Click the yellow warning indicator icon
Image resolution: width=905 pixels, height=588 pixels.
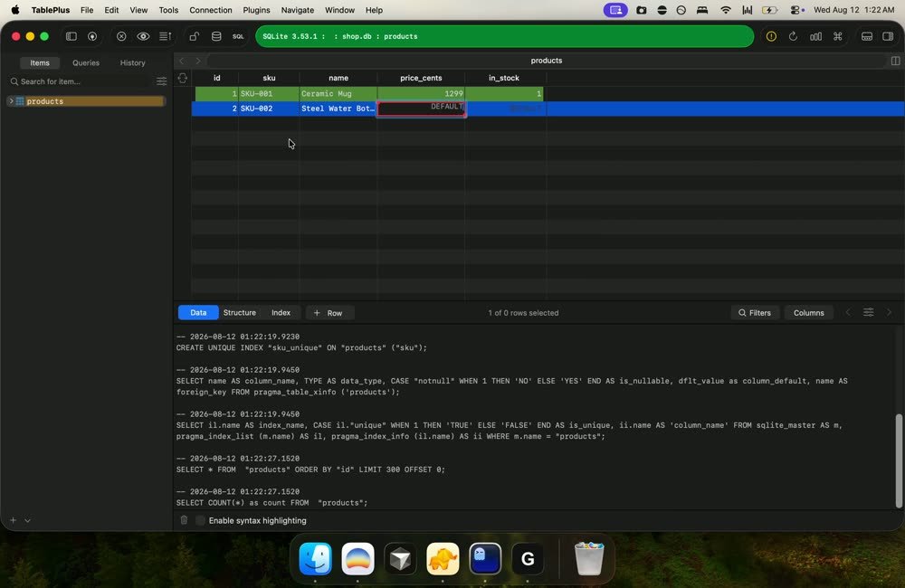pos(771,36)
